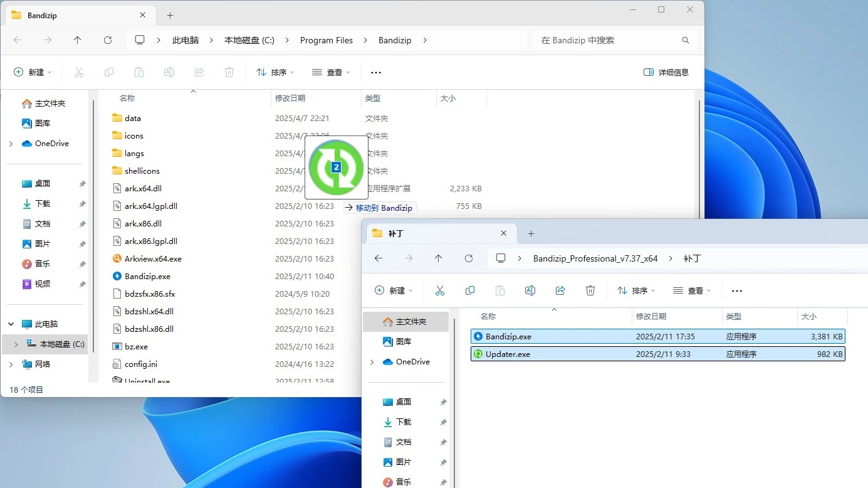The height and width of the screenshot is (488, 868).
Task: Click the cut icon in Bandizip window toolbar
Action: coord(79,73)
